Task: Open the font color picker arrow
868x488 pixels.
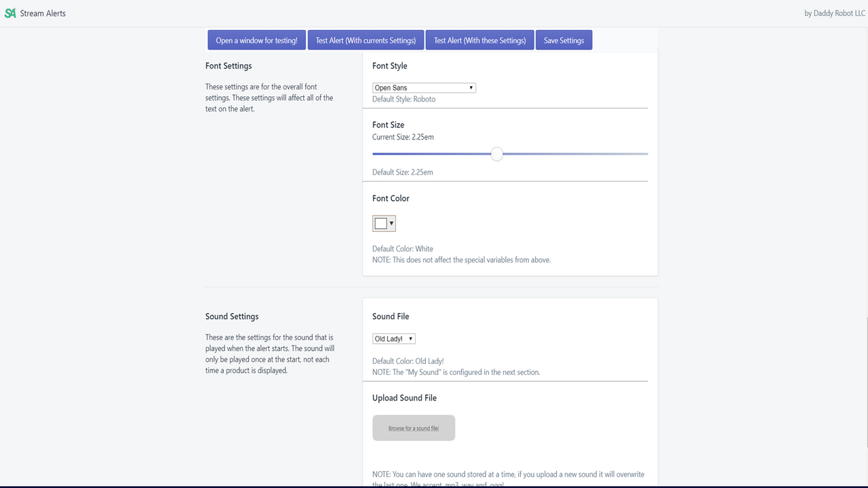Action: tap(391, 224)
